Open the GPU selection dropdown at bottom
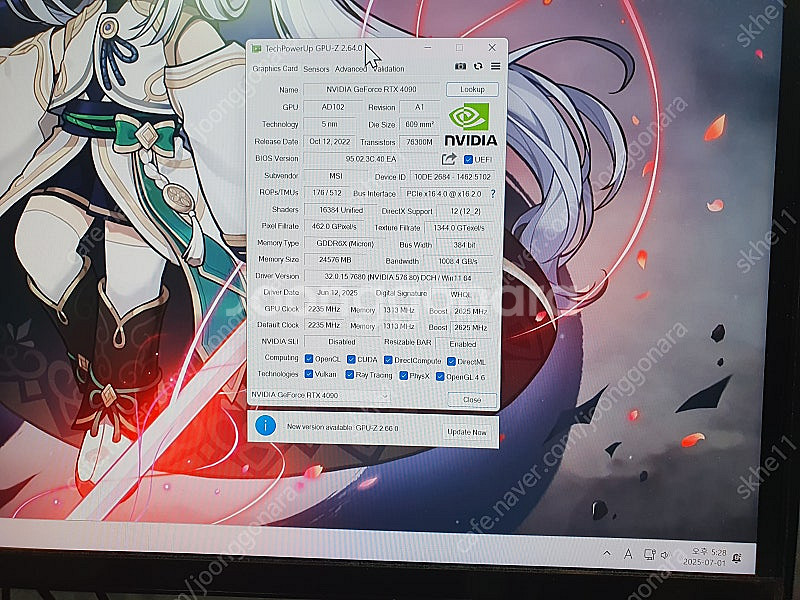 tap(320, 395)
